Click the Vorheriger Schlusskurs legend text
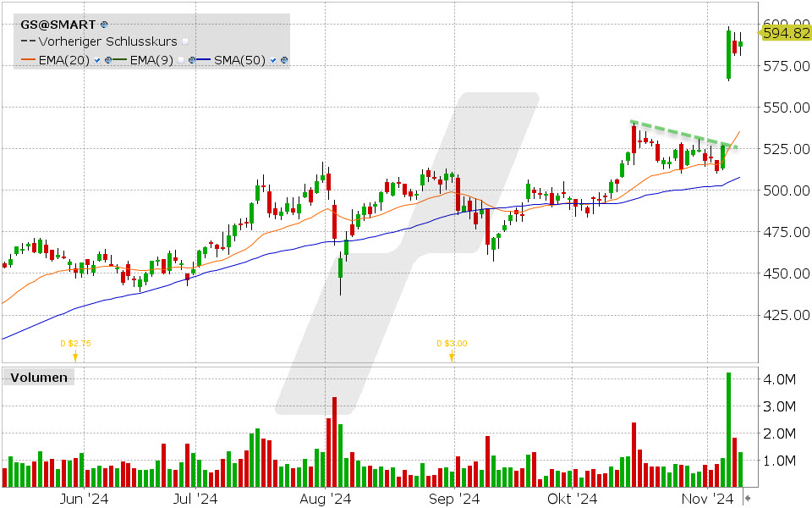The height and width of the screenshot is (508, 812). 107,41
